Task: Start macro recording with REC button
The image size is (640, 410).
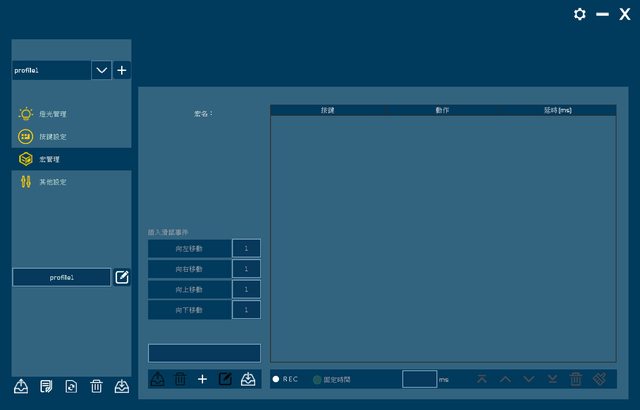Action: click(x=285, y=379)
